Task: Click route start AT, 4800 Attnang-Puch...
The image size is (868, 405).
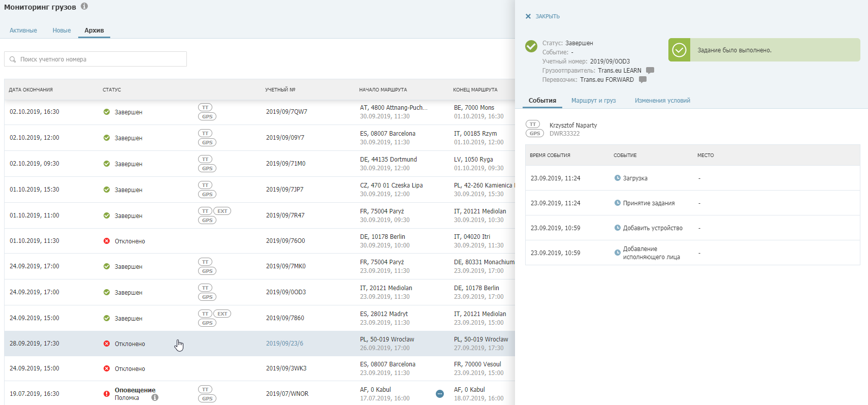Action: [394, 108]
